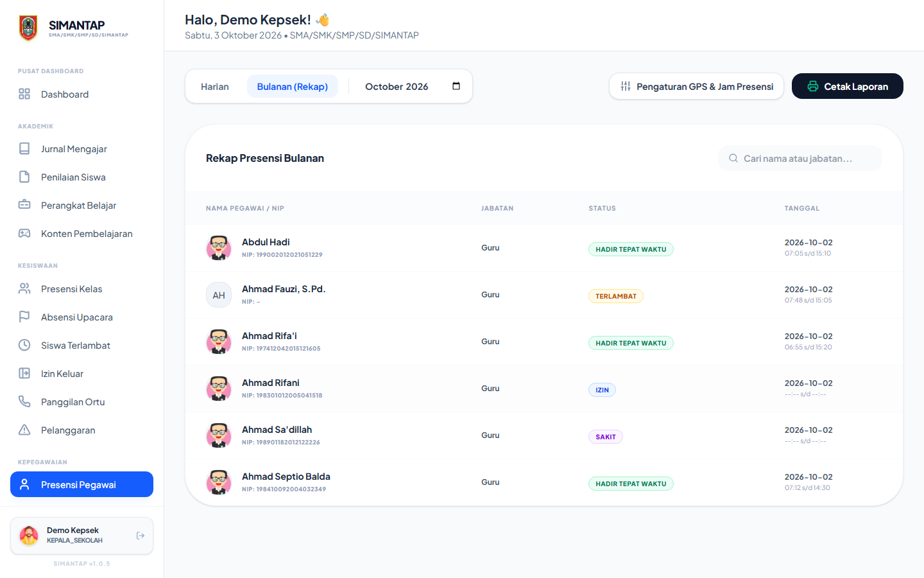Click the Perangkat Belajar briefcase icon
924x578 pixels.
(24, 206)
